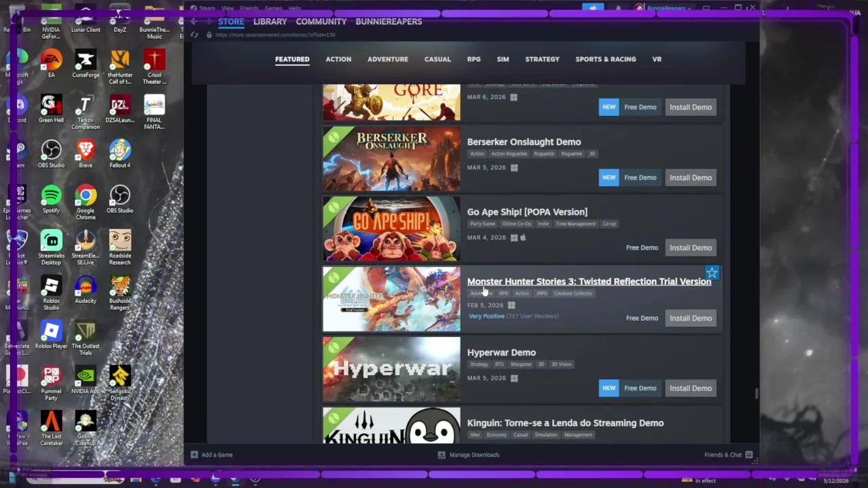868x488 pixels.
Task: Open Streamlabs Desktop shortcut
Action: (51, 248)
